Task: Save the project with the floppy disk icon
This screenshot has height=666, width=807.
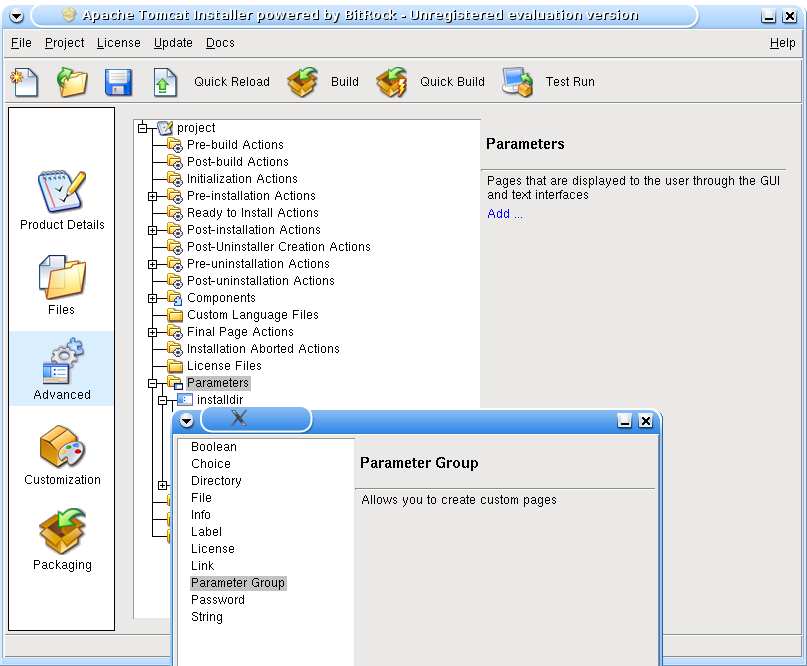Action: point(118,82)
